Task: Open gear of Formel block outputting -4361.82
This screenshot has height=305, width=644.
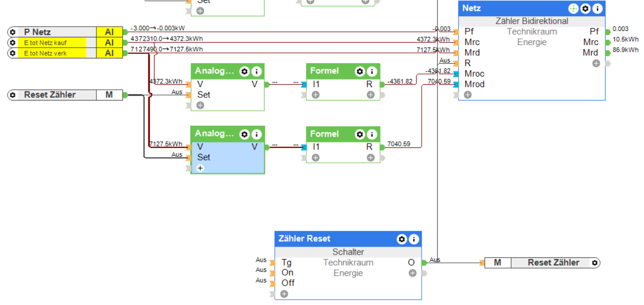Action: point(359,71)
